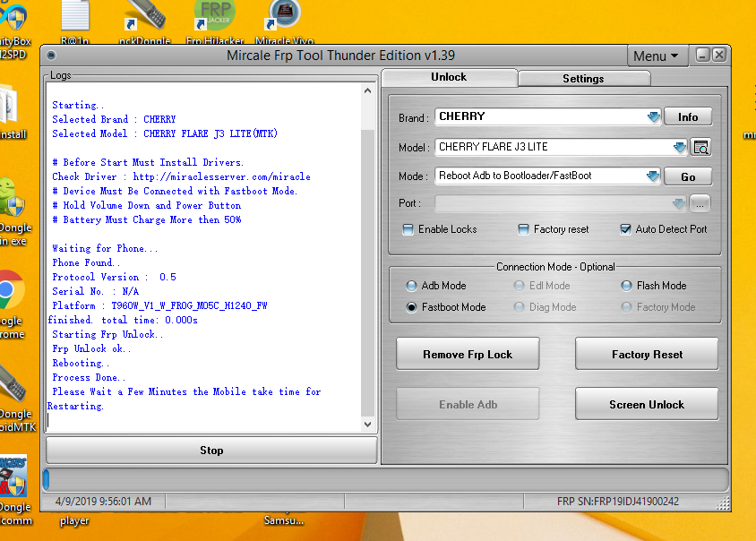Click the 'Protocol Version : 0.5' log line

(x=115, y=278)
